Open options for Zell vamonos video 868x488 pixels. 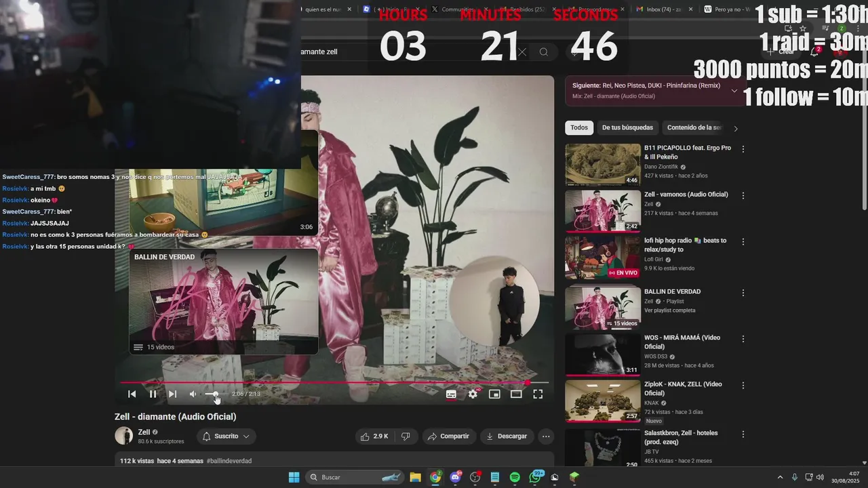pos(743,196)
